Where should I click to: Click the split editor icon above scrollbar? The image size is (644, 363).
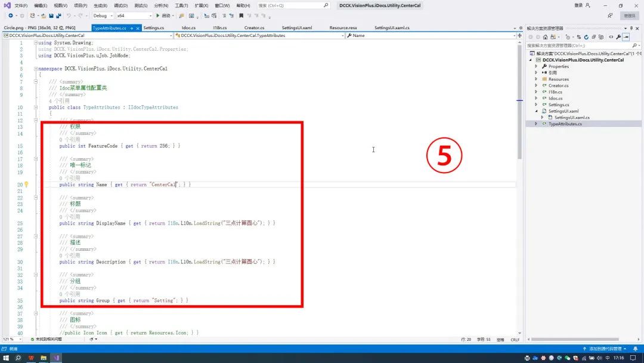(519, 35)
